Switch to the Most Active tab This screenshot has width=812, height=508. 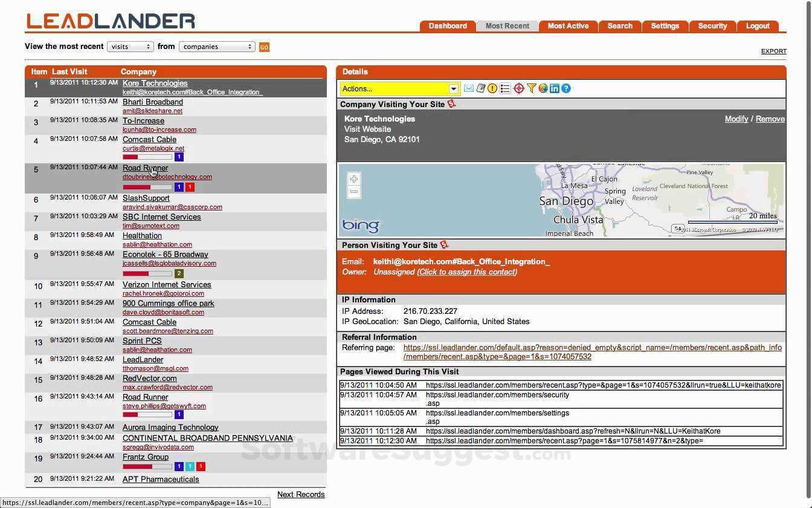point(568,25)
